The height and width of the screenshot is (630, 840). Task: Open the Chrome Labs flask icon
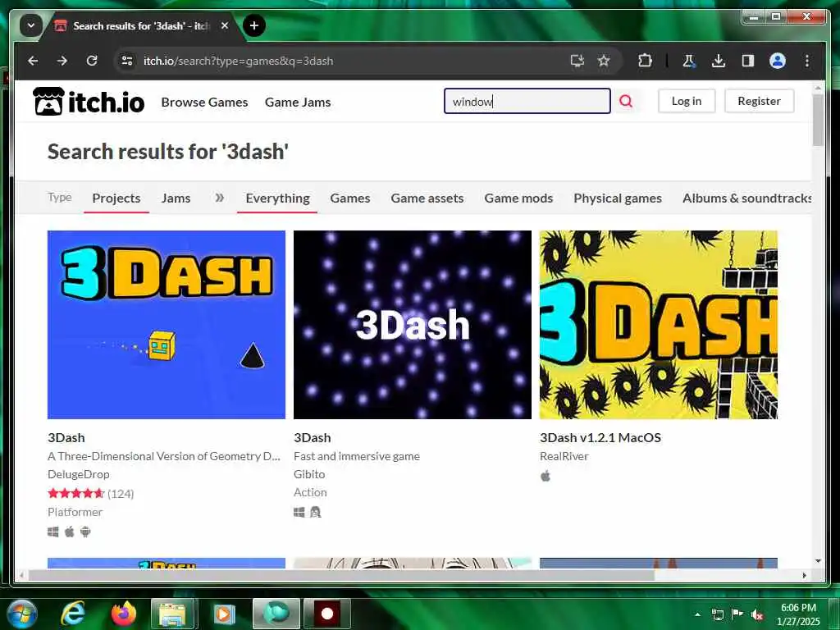[689, 61]
